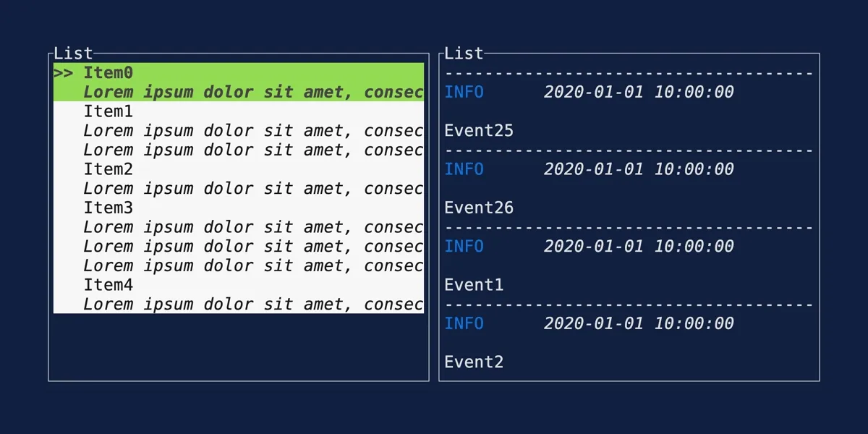Image resolution: width=868 pixels, height=434 pixels.
Task: Click the Lorem ipsum description under Item4
Action: point(253,305)
